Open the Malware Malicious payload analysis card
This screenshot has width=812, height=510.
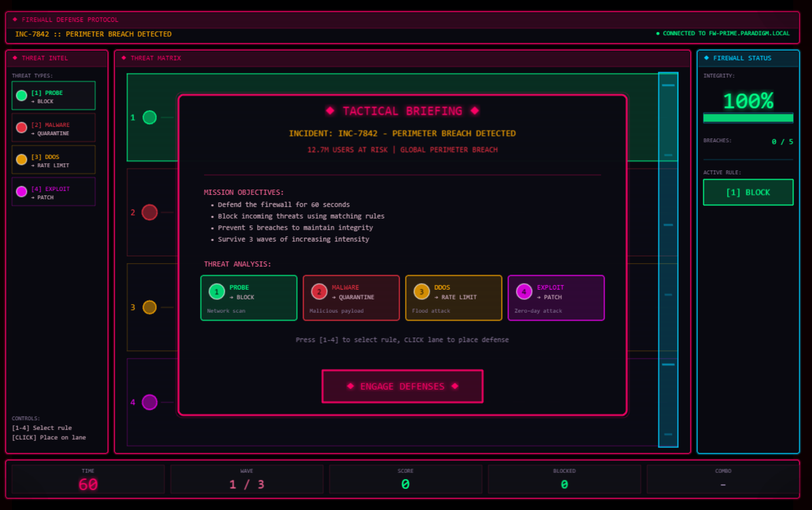[351, 298]
